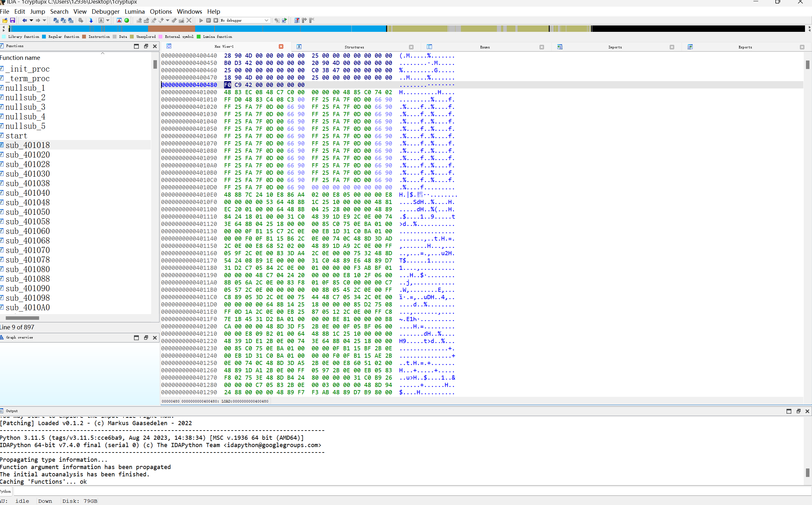Click the Functions list vertical scrollbar thumb
The width and height of the screenshot is (812, 505).
coord(155,65)
